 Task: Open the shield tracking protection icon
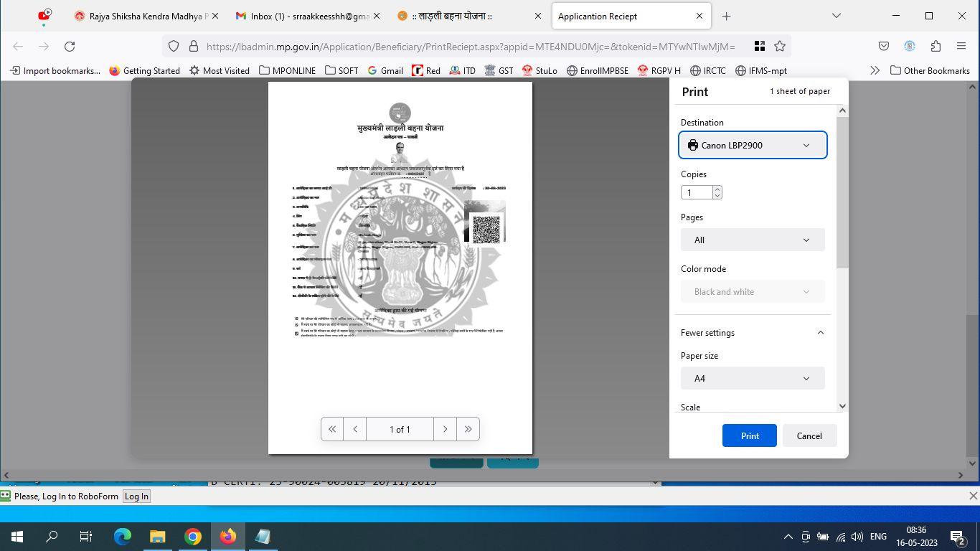tap(174, 46)
